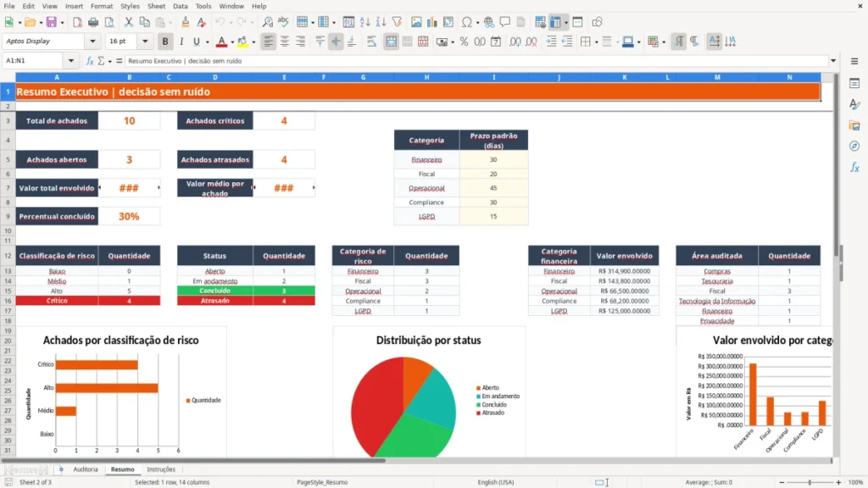Apply yellow background color swatch
The height and width of the screenshot is (488, 868).
pos(242,42)
